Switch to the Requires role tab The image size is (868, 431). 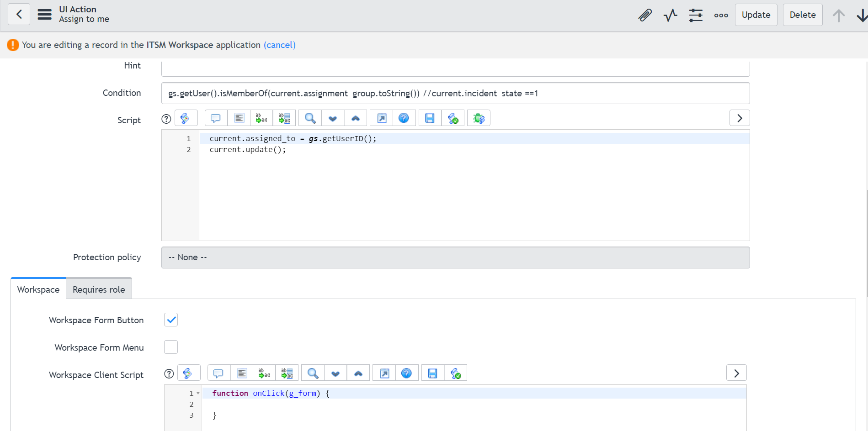point(99,289)
